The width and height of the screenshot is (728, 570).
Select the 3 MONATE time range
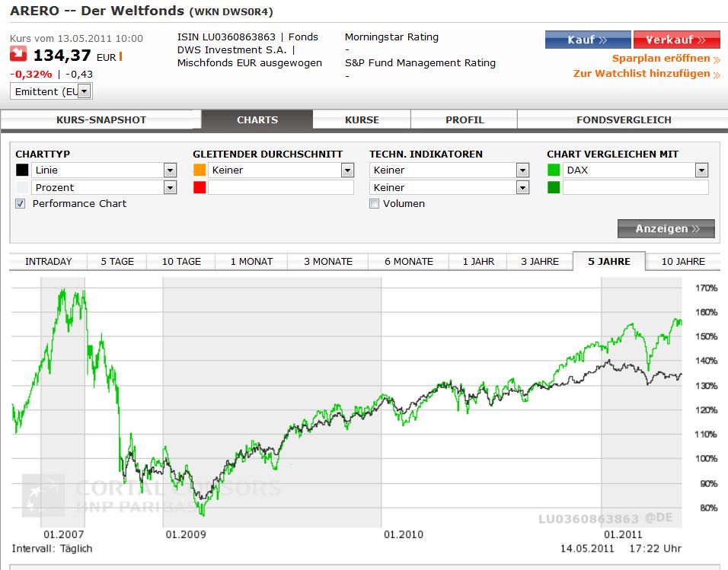pyautogui.click(x=328, y=261)
